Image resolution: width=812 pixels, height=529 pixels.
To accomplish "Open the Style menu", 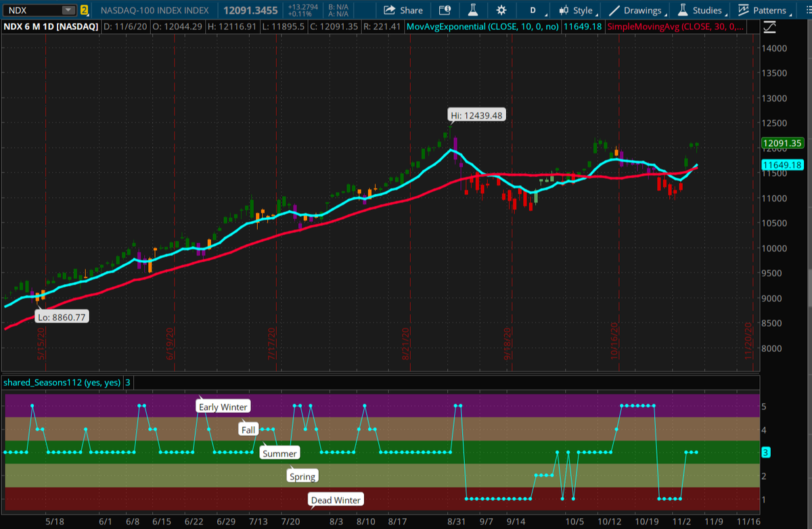I will [x=577, y=10].
